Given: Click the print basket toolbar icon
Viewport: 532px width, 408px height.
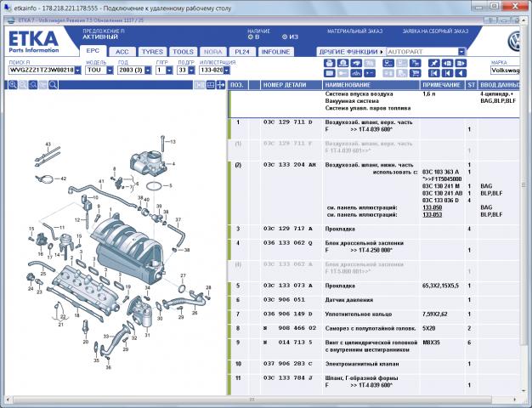Looking at the screenshot, I should 330,63.
